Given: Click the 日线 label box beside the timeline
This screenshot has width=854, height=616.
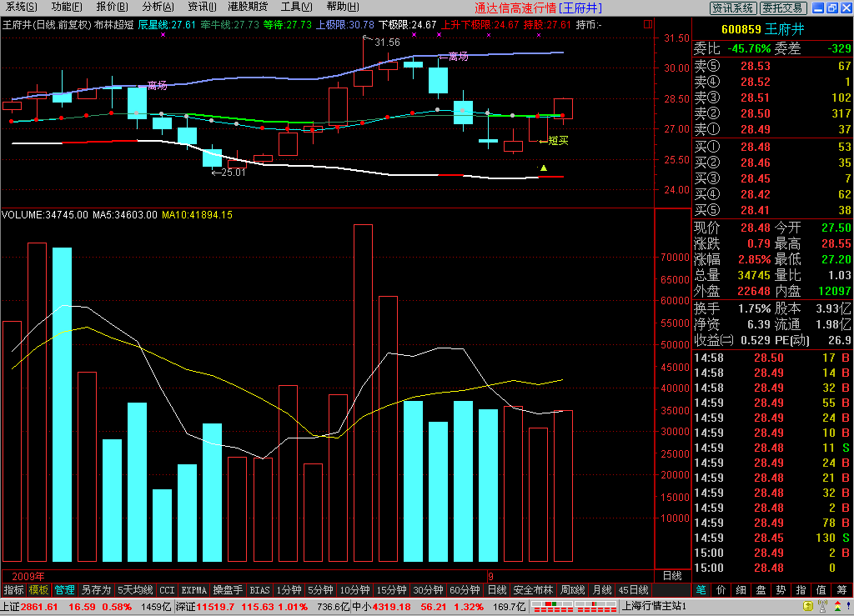Looking at the screenshot, I should pos(673,576).
